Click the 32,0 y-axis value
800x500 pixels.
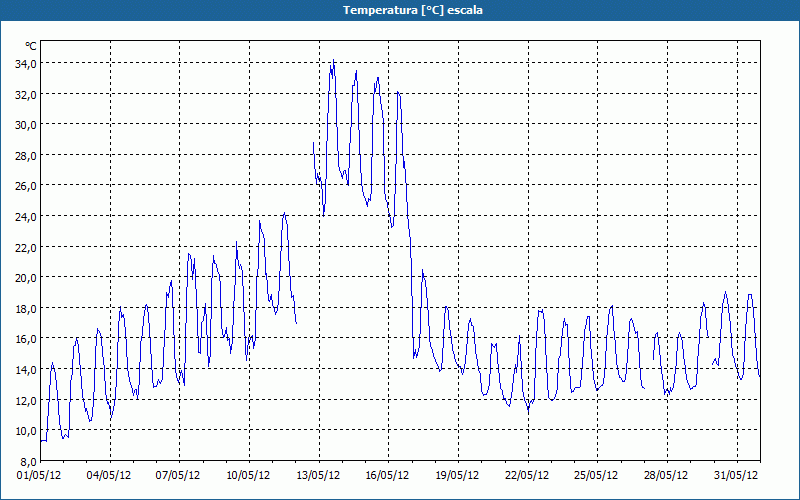point(25,94)
